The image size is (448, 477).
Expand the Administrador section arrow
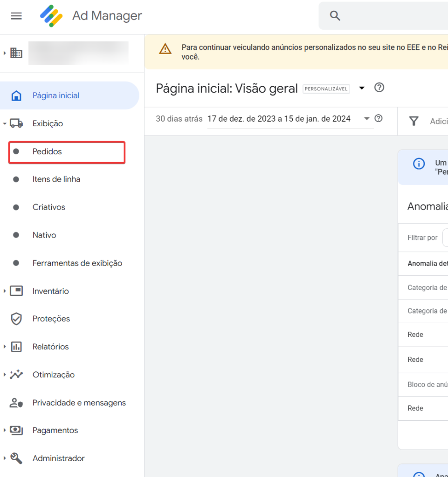(x=5, y=458)
